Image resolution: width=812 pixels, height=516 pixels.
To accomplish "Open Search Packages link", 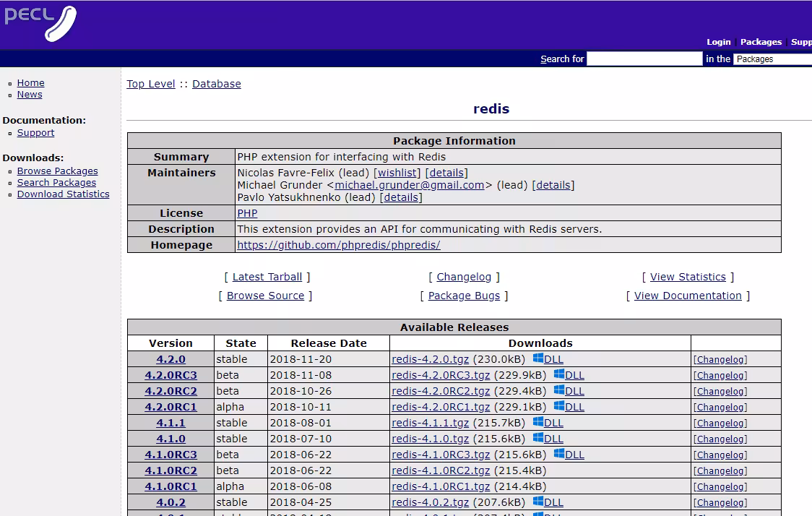I will coord(56,182).
